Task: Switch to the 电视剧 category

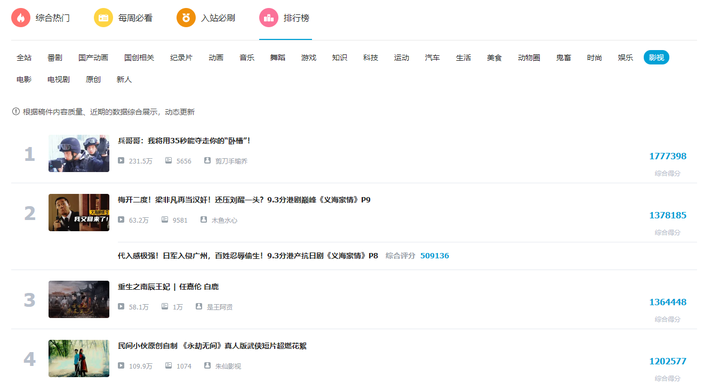Action: pos(58,79)
